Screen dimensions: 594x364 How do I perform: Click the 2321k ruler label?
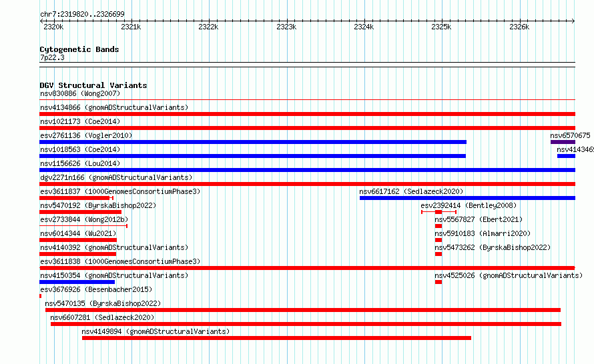131,27
